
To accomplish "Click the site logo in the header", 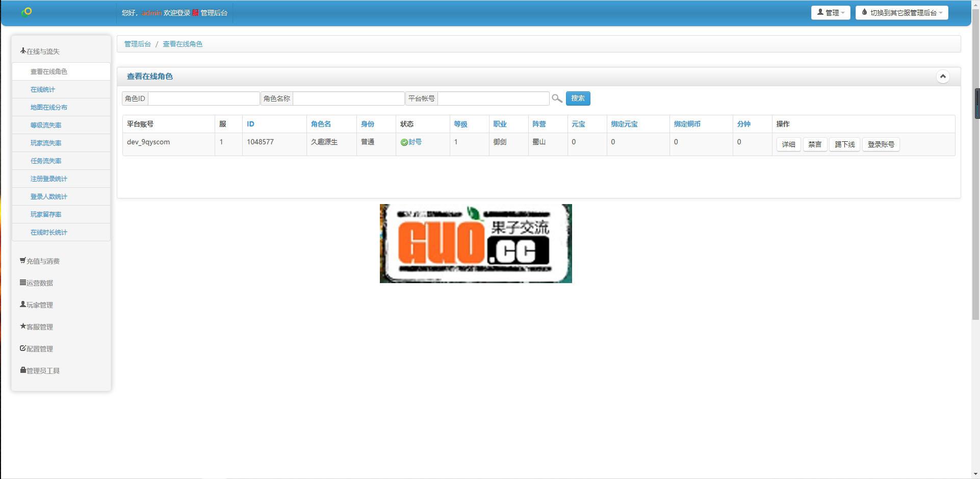I will pos(27,12).
